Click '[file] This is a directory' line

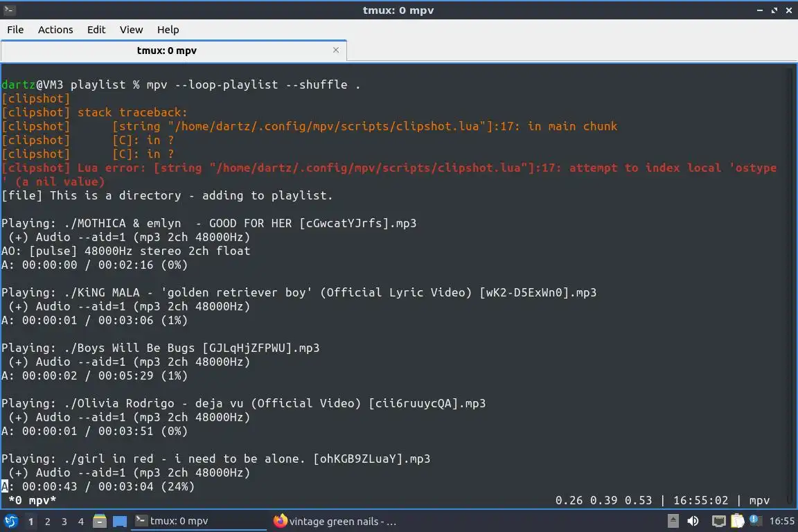(x=167, y=195)
